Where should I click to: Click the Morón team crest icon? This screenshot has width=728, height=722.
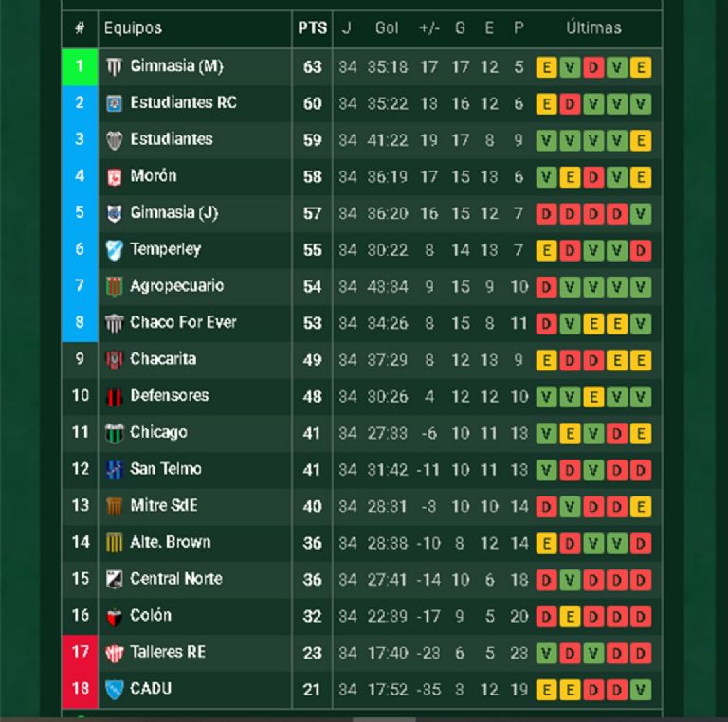coord(114,176)
